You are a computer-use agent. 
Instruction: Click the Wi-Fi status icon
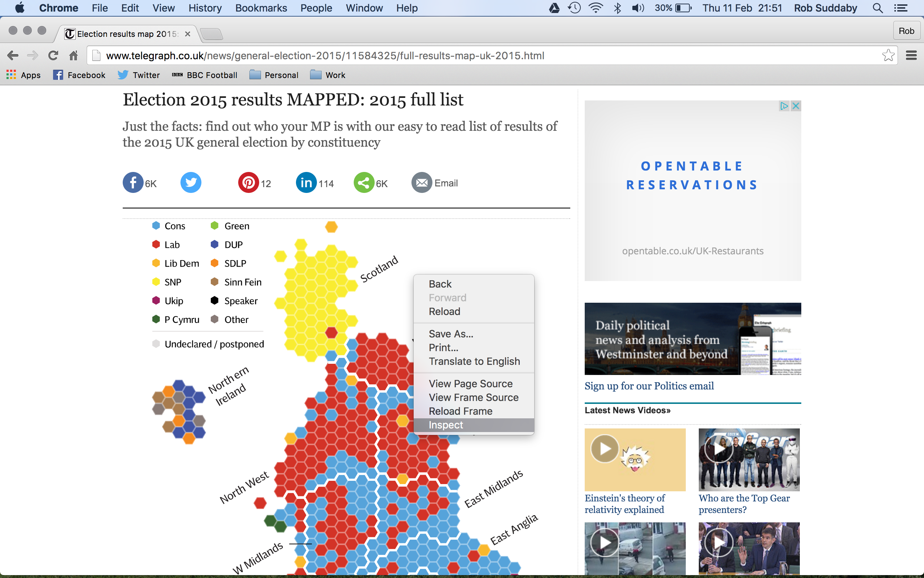point(596,8)
